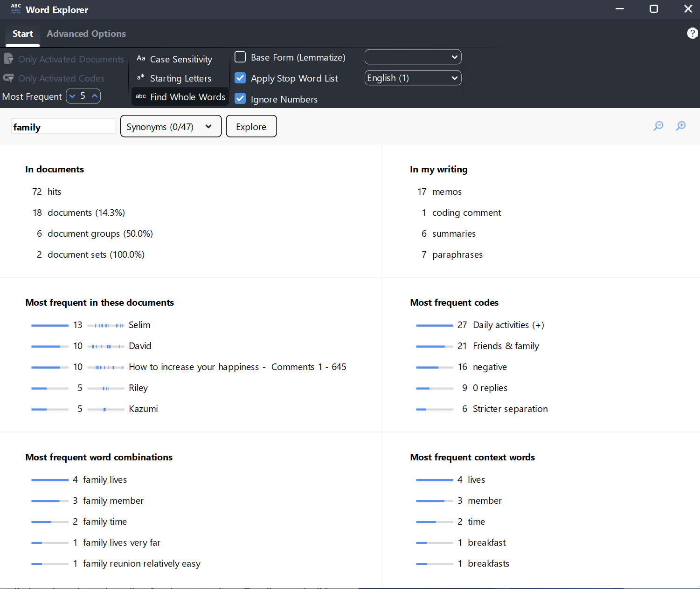This screenshot has height=589, width=700.
Task: Toggle Case Sensitivity Aa icon
Action: point(141,59)
